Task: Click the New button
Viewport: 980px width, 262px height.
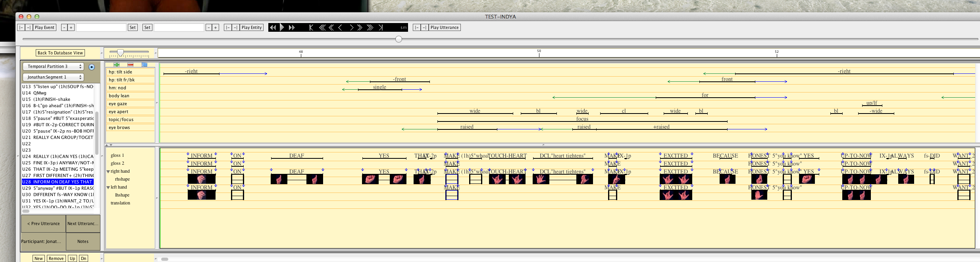Action: click(39, 258)
